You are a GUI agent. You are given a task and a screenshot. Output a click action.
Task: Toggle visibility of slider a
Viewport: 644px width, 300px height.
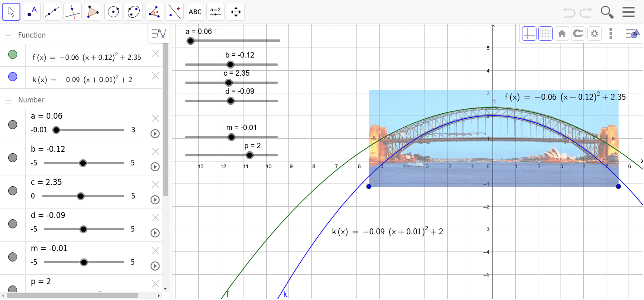click(13, 125)
